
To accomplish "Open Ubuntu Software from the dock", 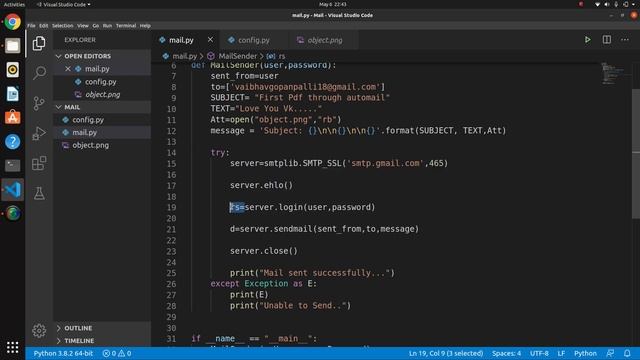I will pyautogui.click(x=12, y=118).
